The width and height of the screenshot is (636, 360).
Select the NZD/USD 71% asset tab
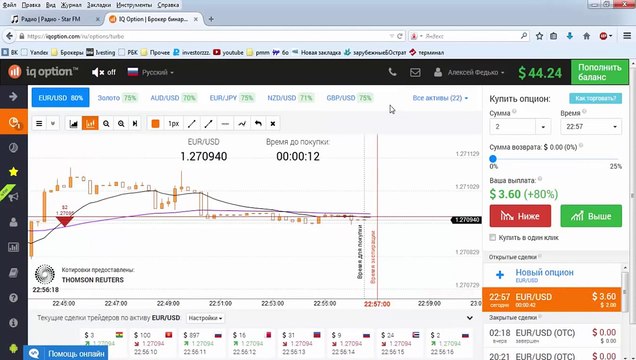click(290, 98)
